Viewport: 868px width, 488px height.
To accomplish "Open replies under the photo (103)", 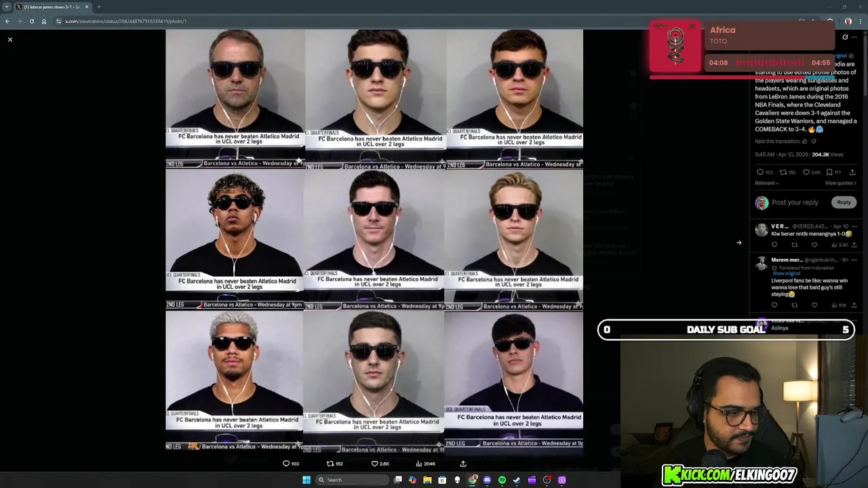I will [290, 464].
